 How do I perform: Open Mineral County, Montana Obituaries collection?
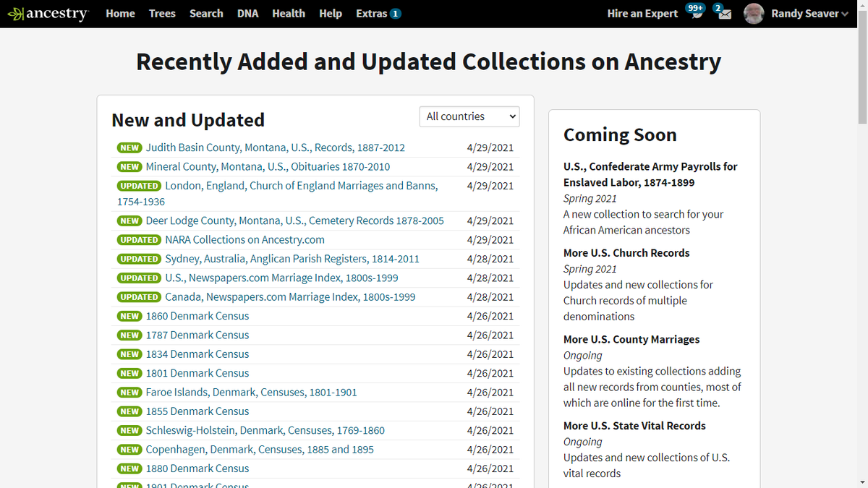coord(268,167)
